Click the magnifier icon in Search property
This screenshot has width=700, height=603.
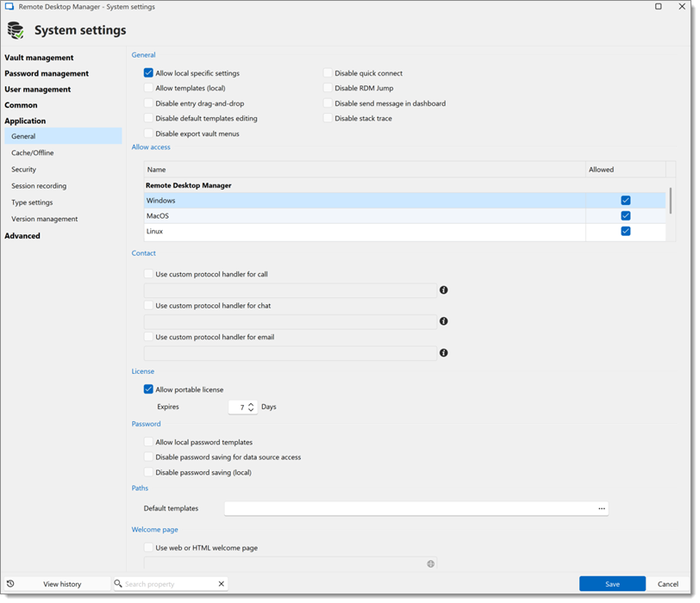coord(118,583)
